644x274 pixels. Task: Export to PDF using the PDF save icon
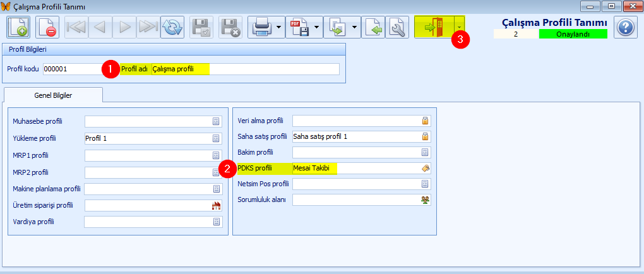click(299, 27)
